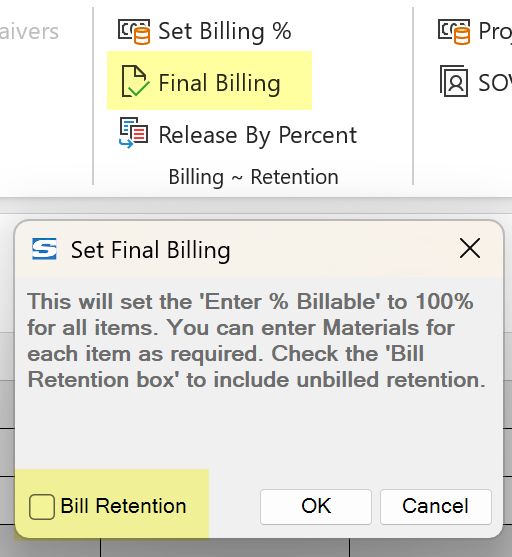
Task: Click the Set Final Billing title bar
Action: pyautogui.click(x=259, y=249)
